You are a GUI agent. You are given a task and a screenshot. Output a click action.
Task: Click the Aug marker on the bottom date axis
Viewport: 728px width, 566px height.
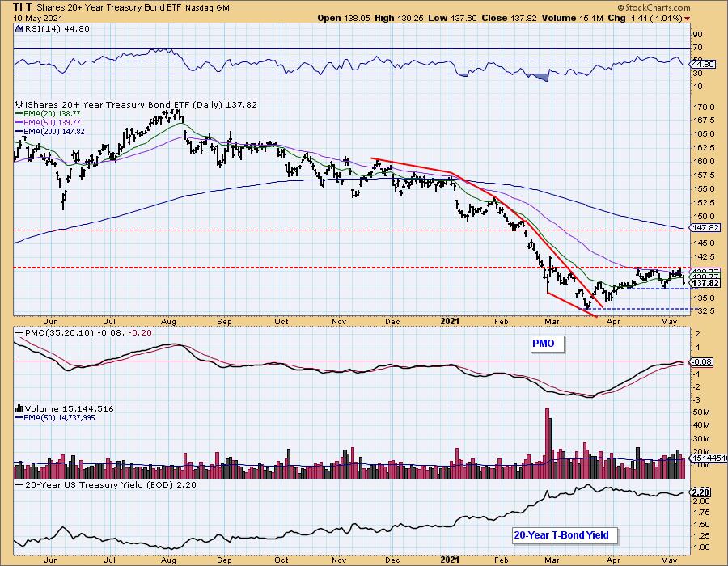pyautogui.click(x=168, y=560)
